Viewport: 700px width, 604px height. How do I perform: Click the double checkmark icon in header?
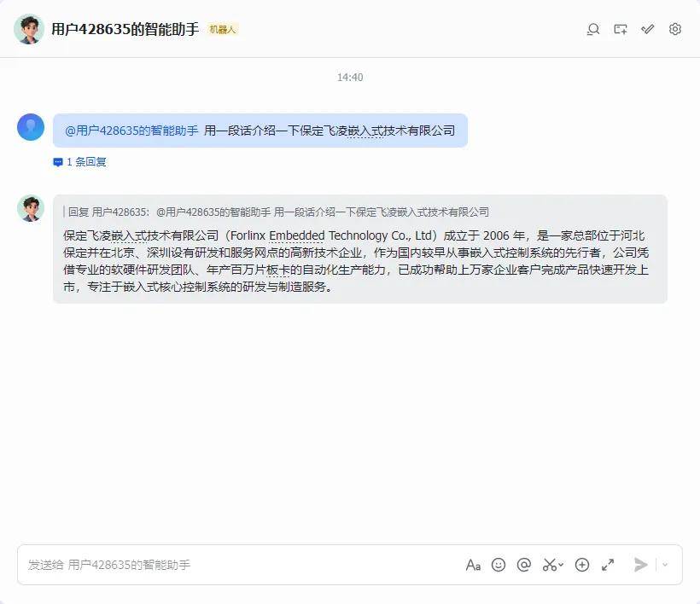point(648,30)
